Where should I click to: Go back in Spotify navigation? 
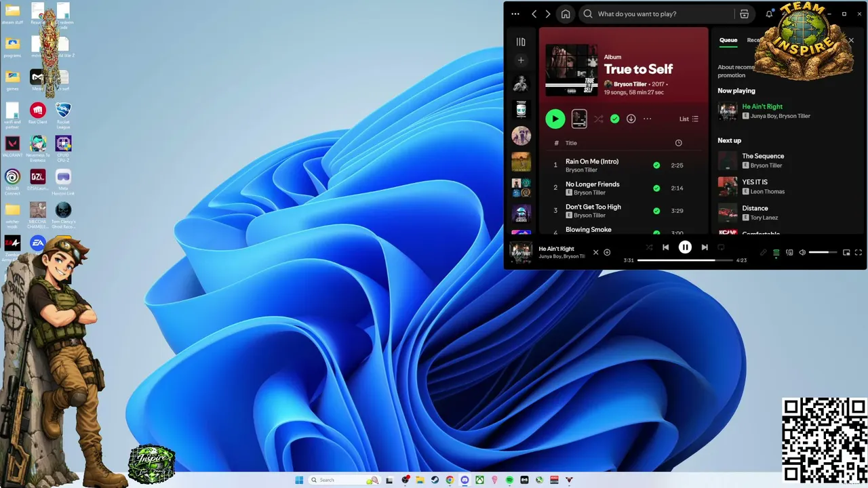[534, 14]
